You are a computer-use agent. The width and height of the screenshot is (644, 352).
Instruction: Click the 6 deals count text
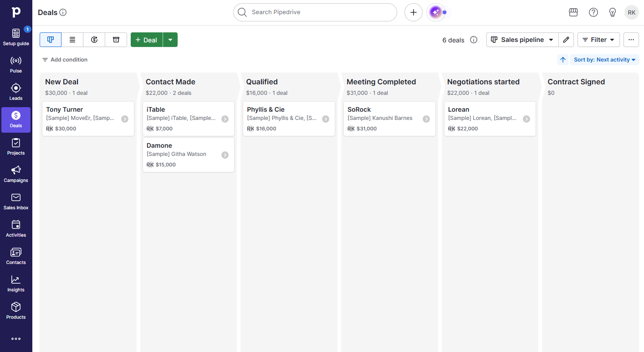click(453, 40)
